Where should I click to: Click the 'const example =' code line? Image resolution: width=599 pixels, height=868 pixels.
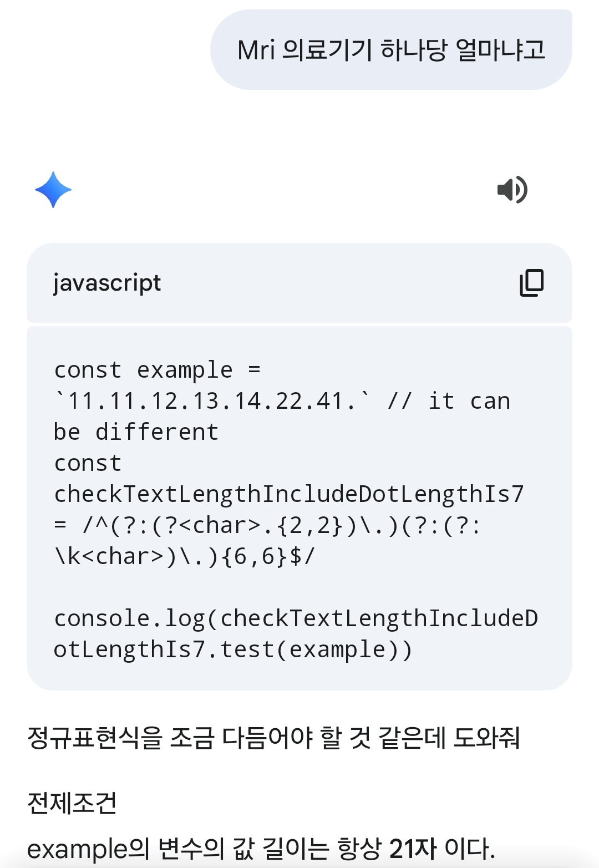(x=157, y=370)
